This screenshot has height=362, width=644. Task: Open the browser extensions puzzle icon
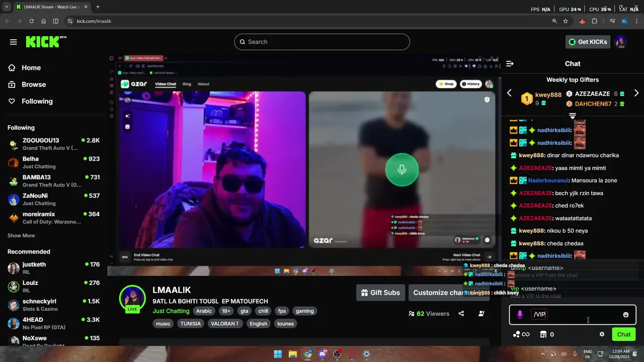click(595, 21)
